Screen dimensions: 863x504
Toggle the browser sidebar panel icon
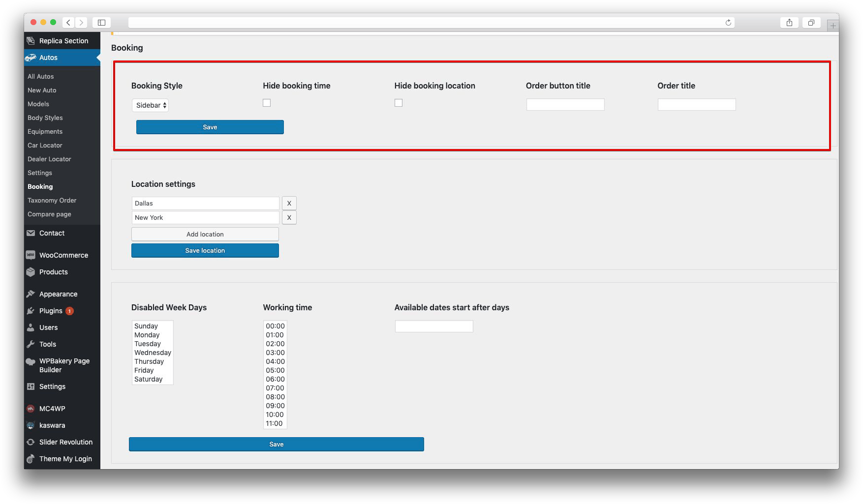click(102, 23)
